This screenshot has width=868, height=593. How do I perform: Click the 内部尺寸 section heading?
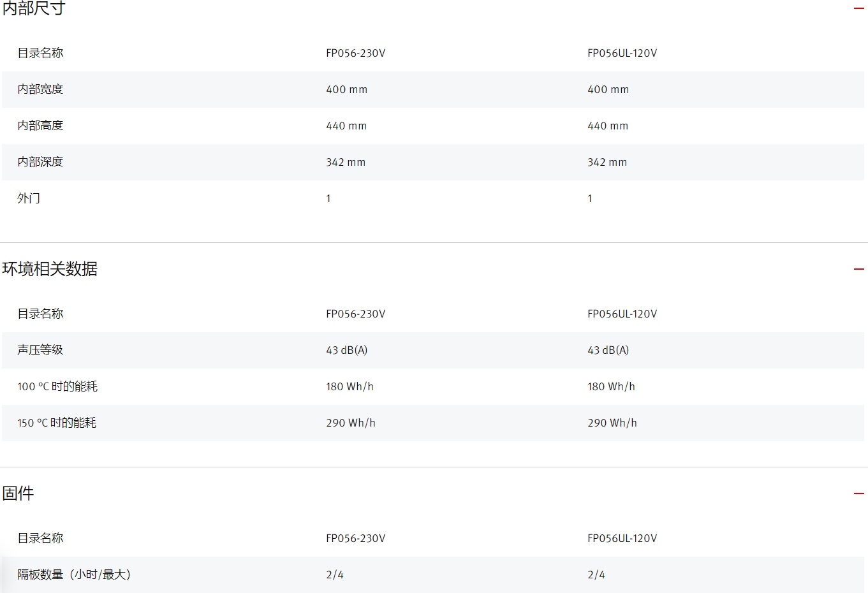click(x=34, y=8)
